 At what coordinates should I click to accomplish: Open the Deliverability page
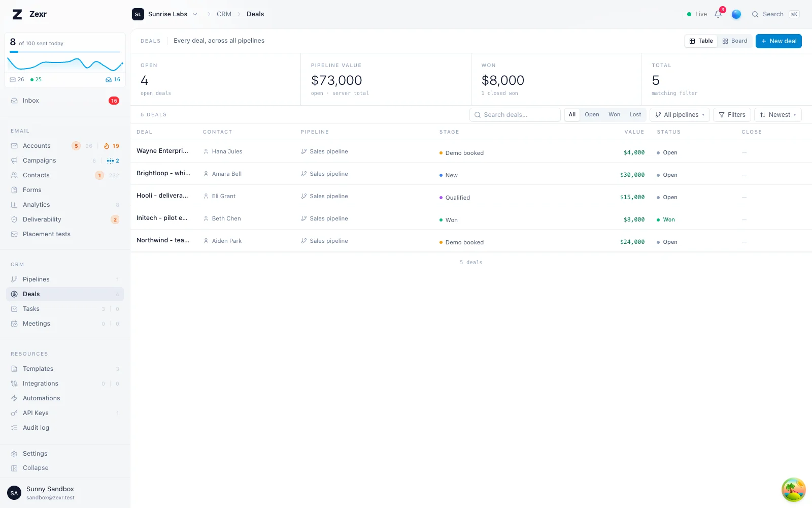tap(65, 219)
